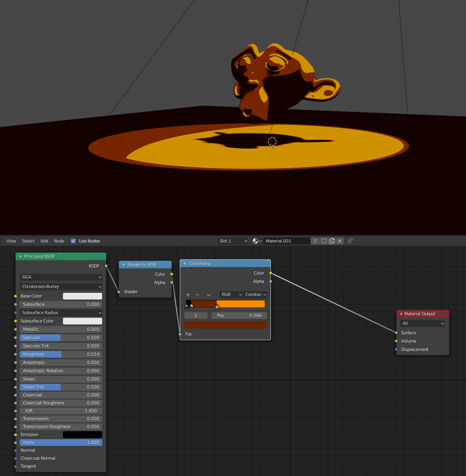Click Color output socket on ColorRamp node
The width and height of the screenshot is (466, 476).
[x=271, y=273]
